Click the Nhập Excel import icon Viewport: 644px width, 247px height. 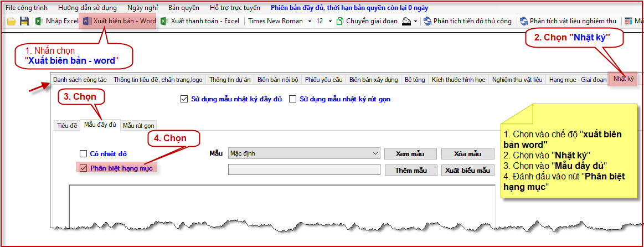coord(39,21)
